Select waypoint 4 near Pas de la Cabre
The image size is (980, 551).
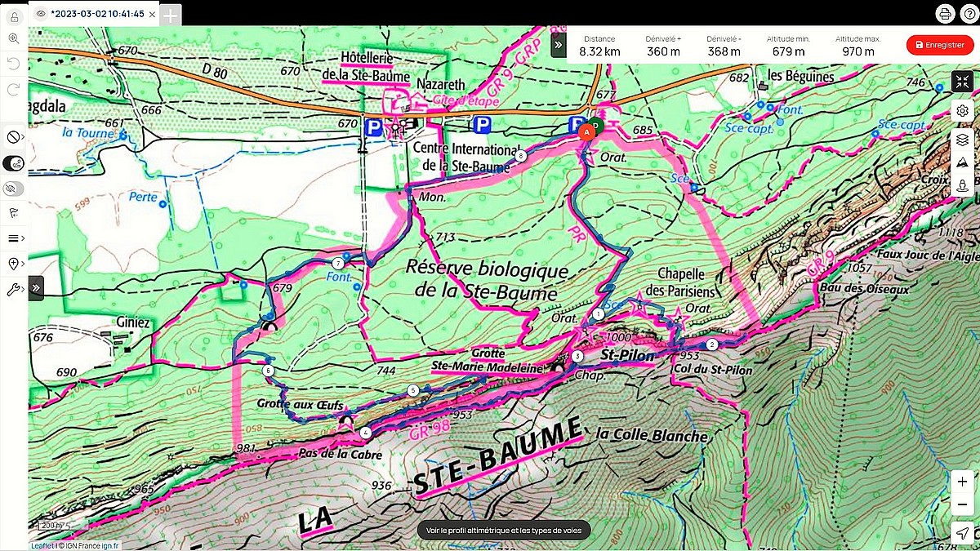coord(365,432)
